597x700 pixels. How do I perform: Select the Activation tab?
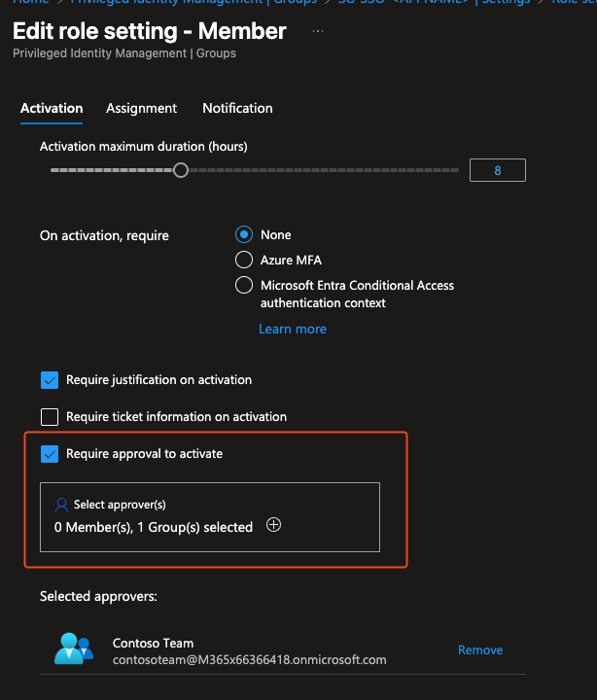click(52, 108)
